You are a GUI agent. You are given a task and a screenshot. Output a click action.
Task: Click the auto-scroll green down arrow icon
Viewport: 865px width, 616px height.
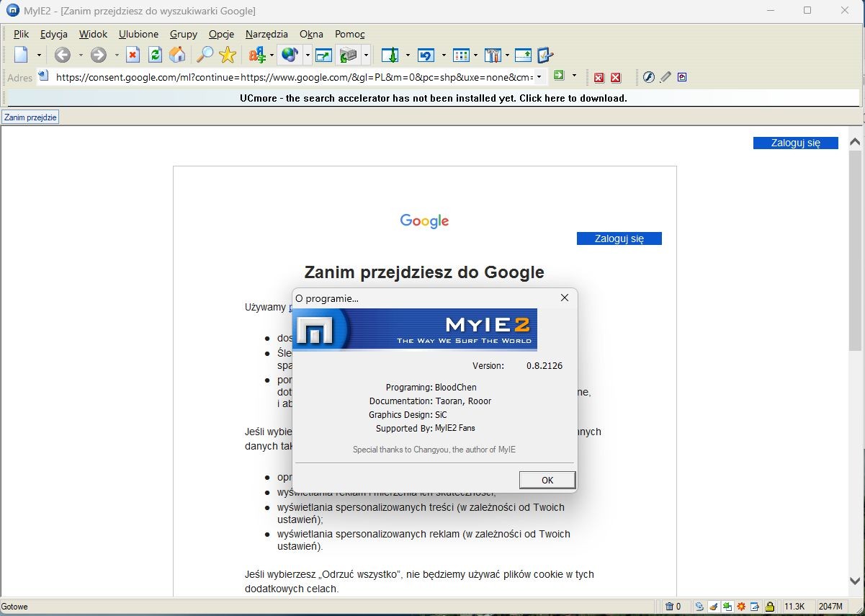[390, 55]
